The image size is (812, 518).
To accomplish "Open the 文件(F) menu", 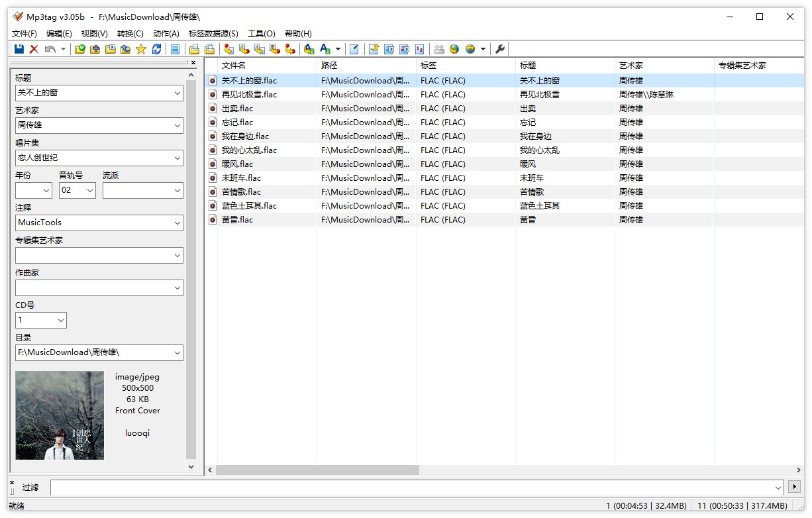I will coord(25,34).
